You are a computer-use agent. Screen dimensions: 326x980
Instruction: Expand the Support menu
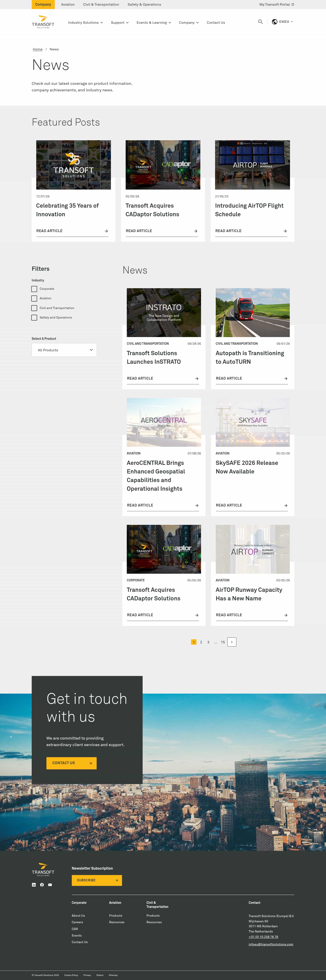coord(120,22)
